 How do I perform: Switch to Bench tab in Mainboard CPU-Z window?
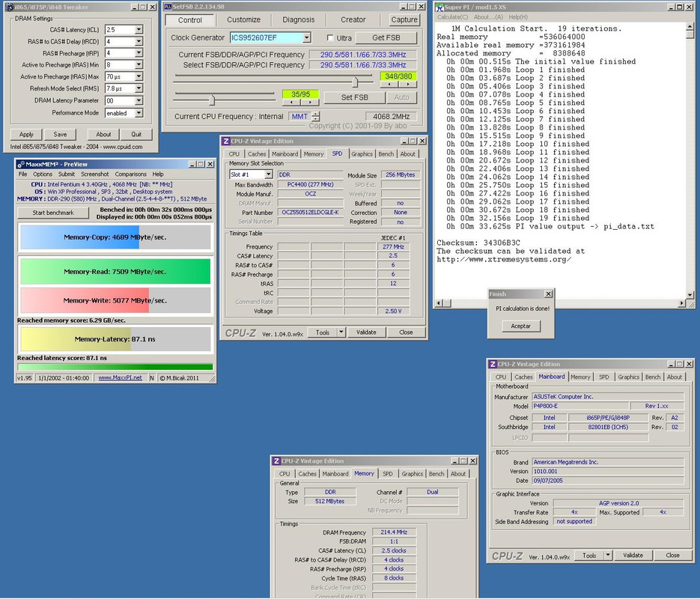pos(652,377)
